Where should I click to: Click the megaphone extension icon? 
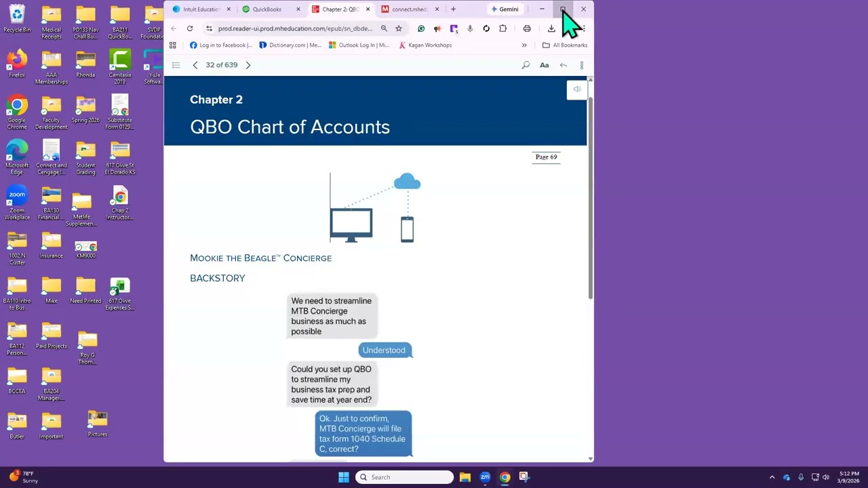(x=437, y=28)
